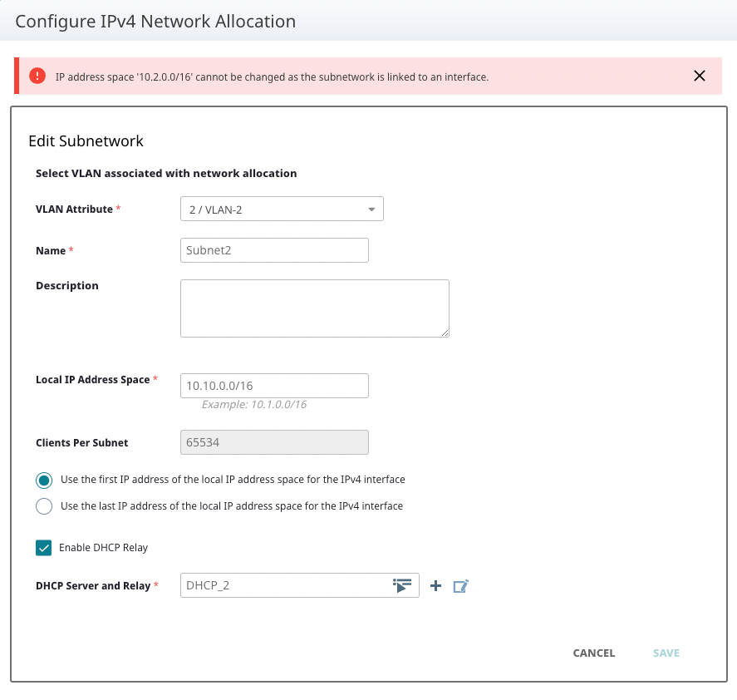Viewport: 737px width, 700px height.
Task: Select last IP address for IPv4 interface
Action: click(44, 506)
